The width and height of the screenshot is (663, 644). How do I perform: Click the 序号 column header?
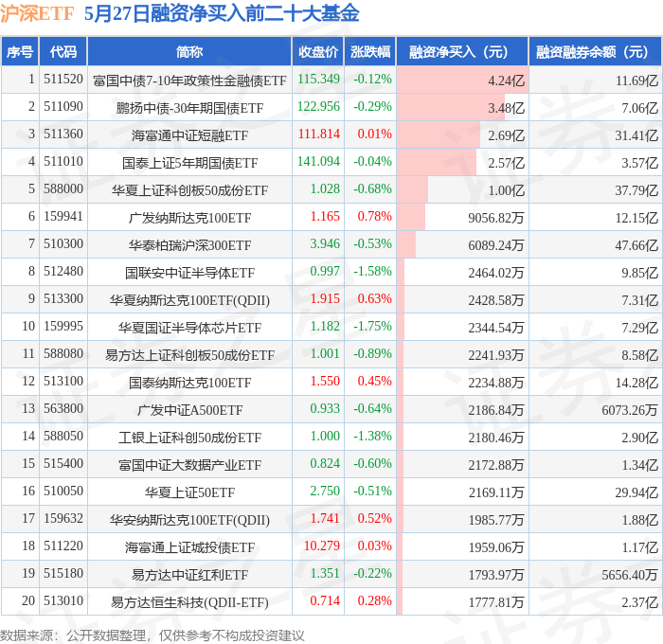[x=20, y=51]
